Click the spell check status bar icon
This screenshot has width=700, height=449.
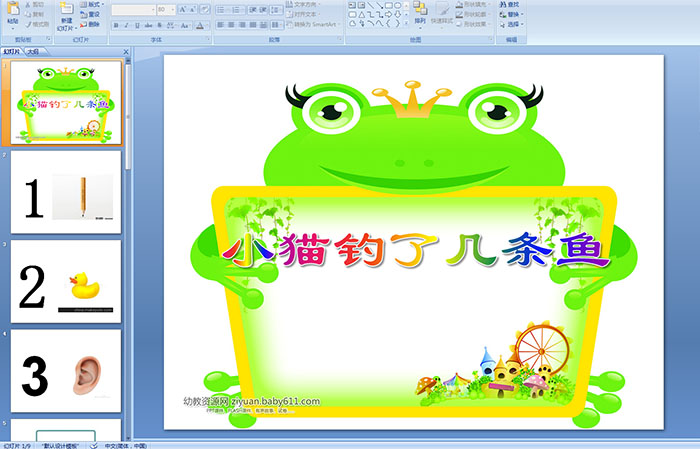[x=93, y=445]
